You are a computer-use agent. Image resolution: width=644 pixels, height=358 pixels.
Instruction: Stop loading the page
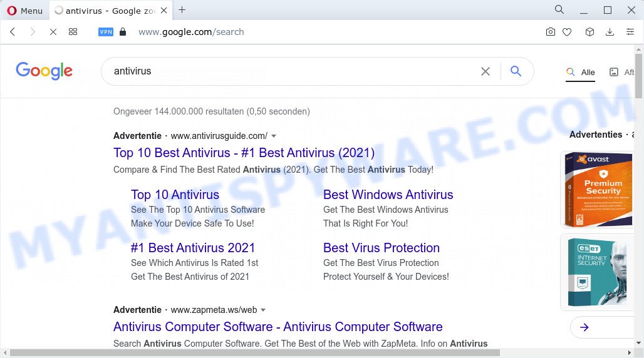[x=53, y=32]
